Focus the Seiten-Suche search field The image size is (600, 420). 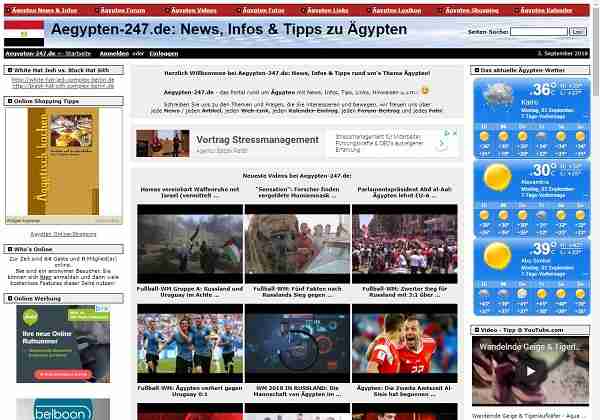click(x=539, y=32)
